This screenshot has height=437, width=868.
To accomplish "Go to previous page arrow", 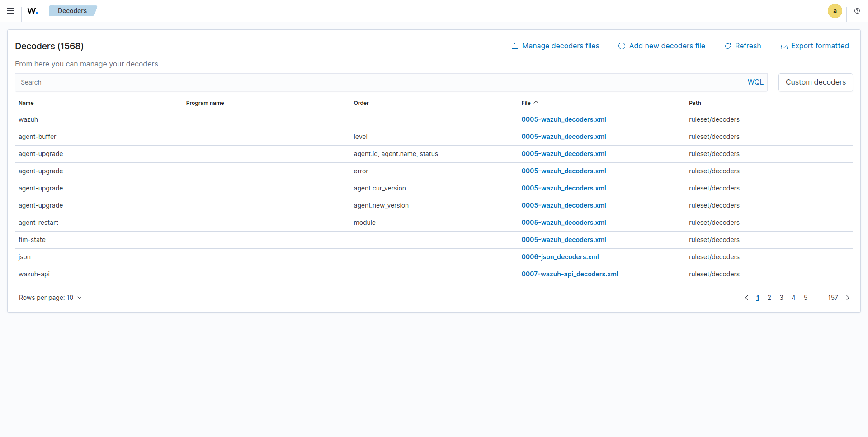I will (747, 298).
